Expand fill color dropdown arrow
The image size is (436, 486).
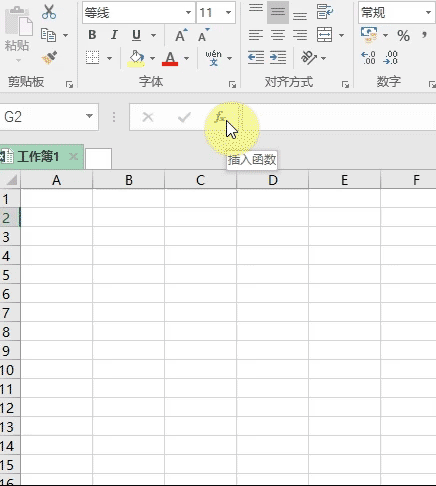point(152,58)
